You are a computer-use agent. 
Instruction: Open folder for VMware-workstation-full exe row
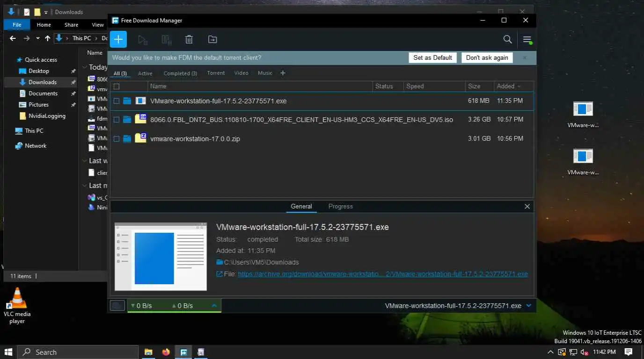click(x=127, y=101)
